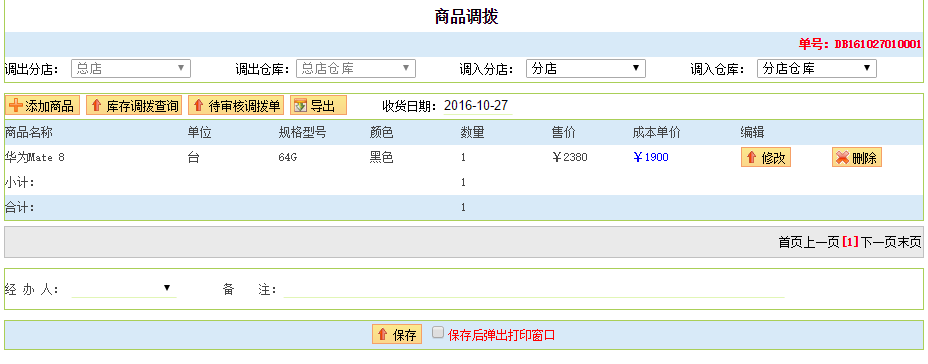This screenshot has height=364, width=928.
Task: Click the 售价 column header
Action: pos(563,133)
